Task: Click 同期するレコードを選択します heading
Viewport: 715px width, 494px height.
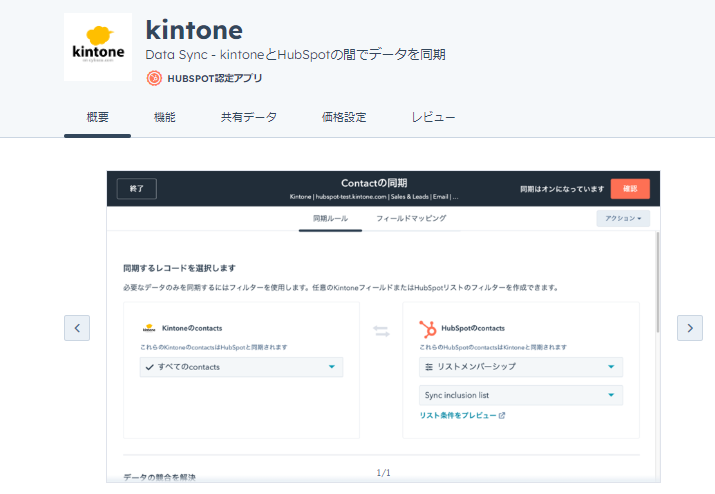Action: [179, 268]
